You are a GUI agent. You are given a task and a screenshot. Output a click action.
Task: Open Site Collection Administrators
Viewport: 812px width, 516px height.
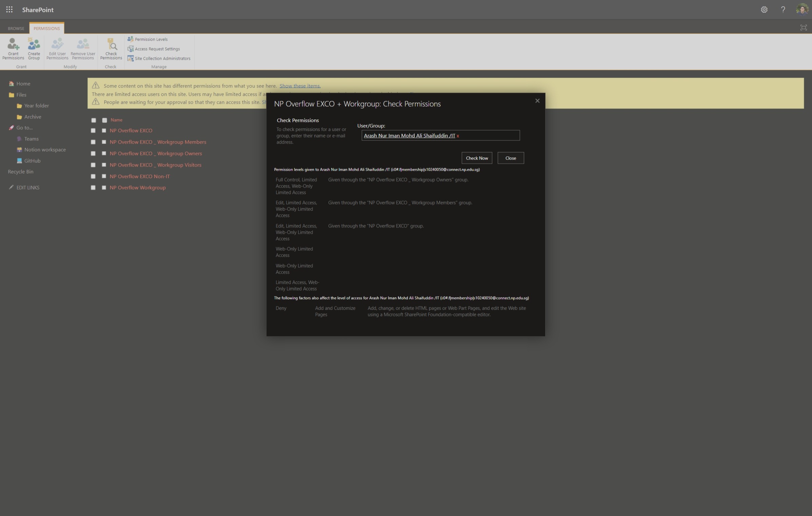pyautogui.click(x=162, y=58)
